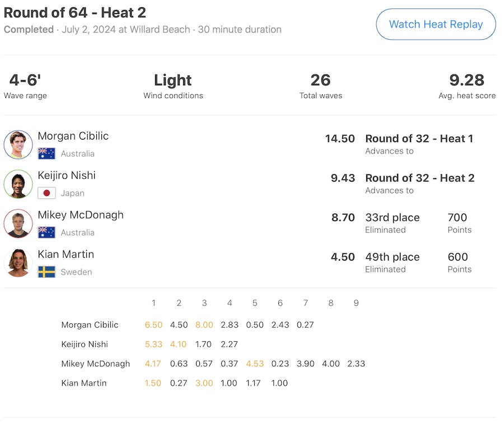Viewport: 504px width, 423px height.
Task: Go to Round of 32 - Heat 2
Action: click(419, 178)
